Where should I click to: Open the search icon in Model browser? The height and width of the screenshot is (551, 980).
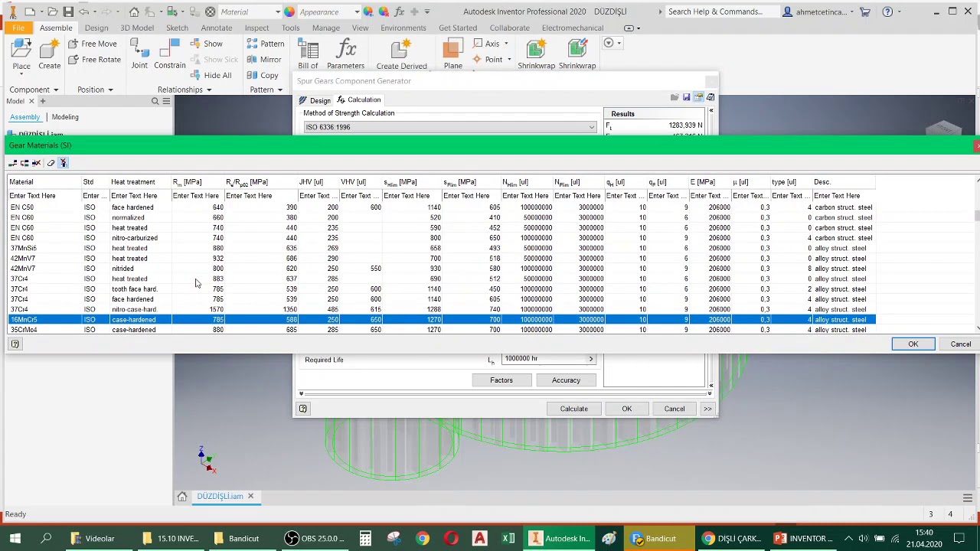[155, 101]
